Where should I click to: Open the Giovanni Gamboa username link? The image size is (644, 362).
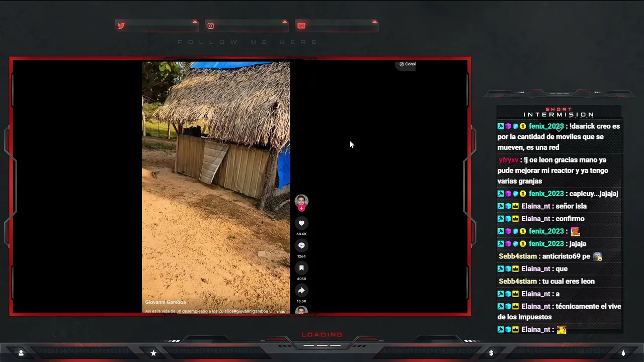(166, 302)
